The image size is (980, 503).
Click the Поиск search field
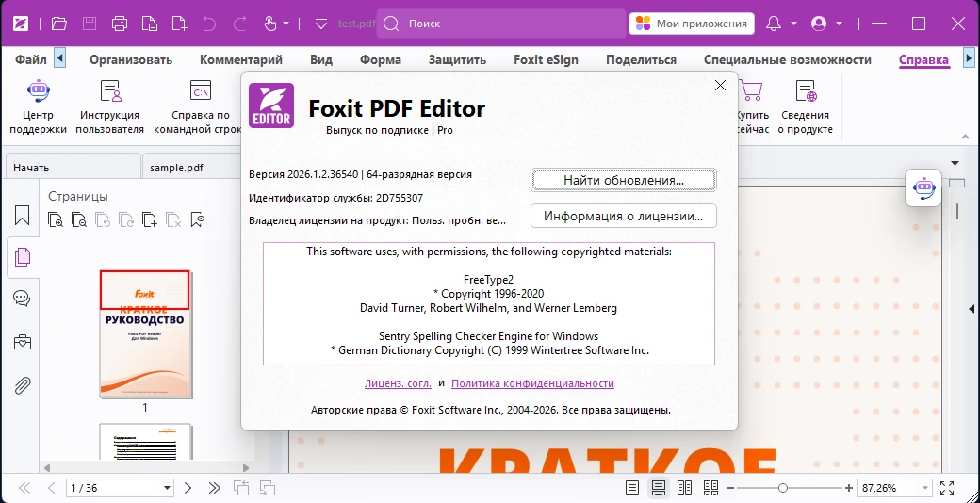pos(501,24)
